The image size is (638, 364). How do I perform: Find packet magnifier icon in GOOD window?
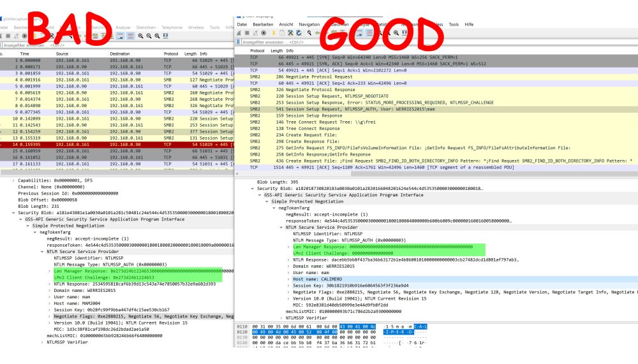tap(309, 33)
